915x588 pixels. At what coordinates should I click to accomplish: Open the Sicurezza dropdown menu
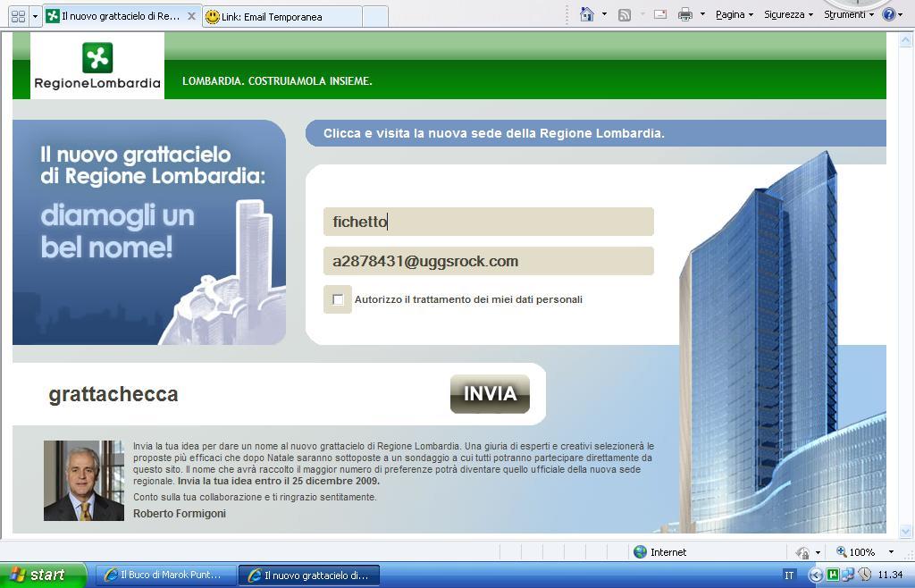click(x=787, y=14)
